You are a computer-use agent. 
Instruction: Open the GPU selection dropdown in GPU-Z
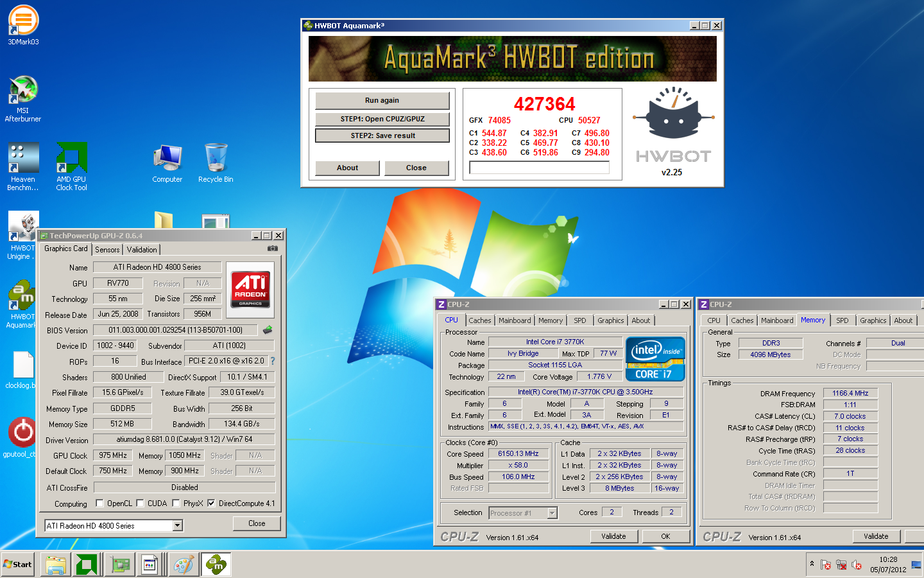(178, 526)
